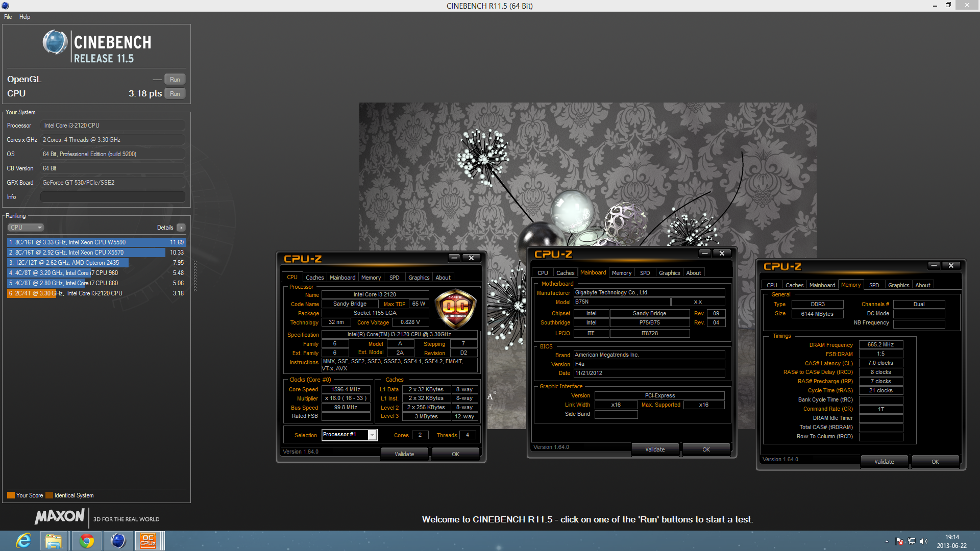Click the BIOS Version F4a field
980x551 pixels.
[x=649, y=364]
